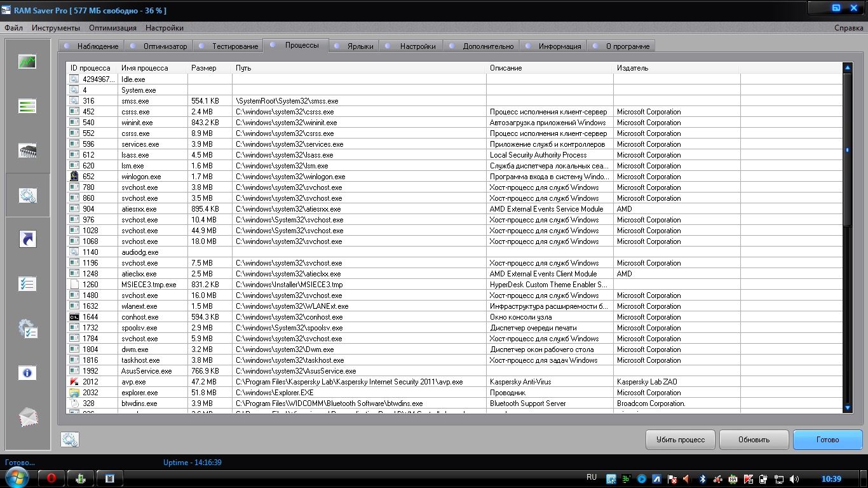Click the 44.9 MB size cell
Viewport: 868px width, 488px height.
[204, 231]
